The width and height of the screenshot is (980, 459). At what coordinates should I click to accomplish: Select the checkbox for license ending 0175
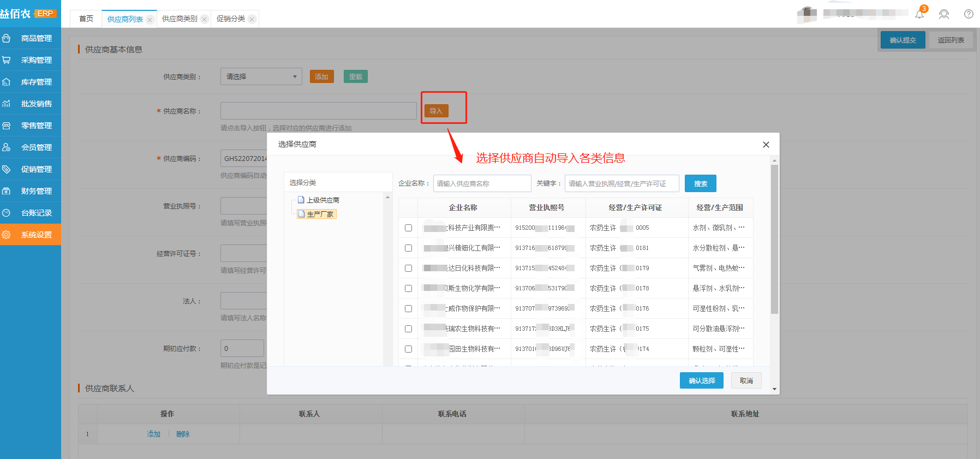point(408,329)
